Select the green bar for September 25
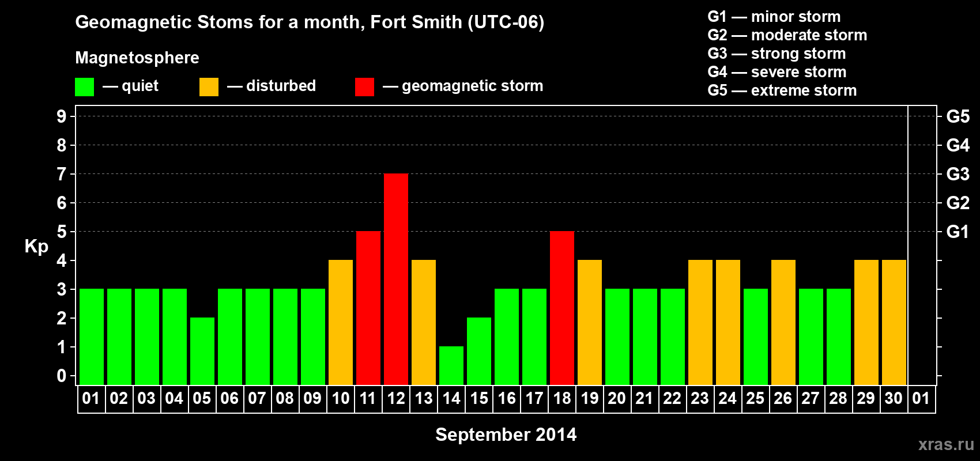The image size is (980, 461). tap(756, 337)
